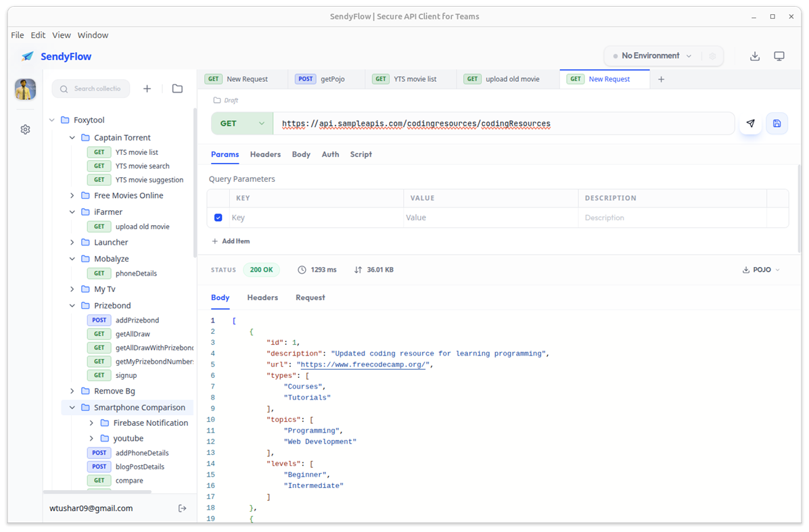Expand the Launcher folder
Screen dimensions: 809x532
pyautogui.click(x=72, y=242)
